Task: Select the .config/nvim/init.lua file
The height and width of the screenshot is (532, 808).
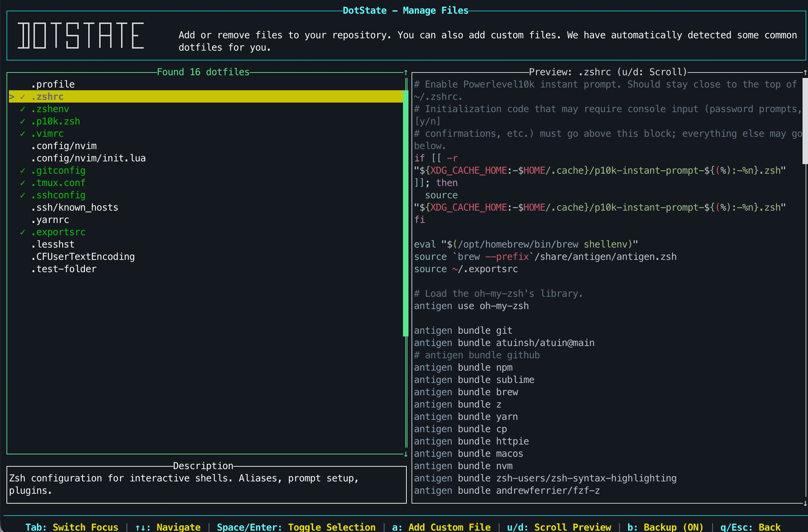Action: coord(88,158)
